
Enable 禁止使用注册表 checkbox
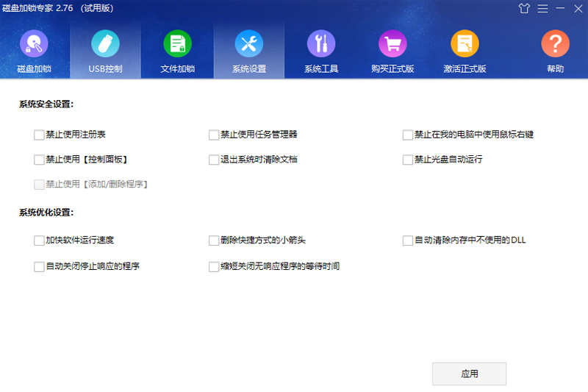pyautogui.click(x=40, y=135)
